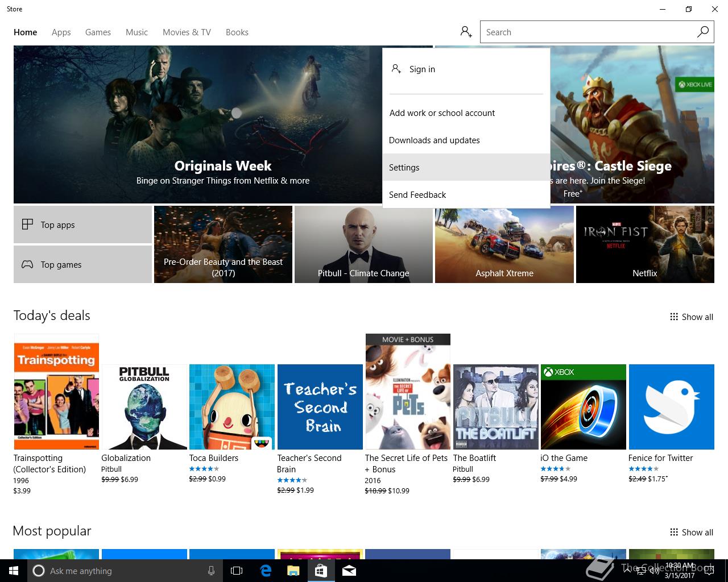Click the Toca Builders title text

pyautogui.click(x=214, y=458)
